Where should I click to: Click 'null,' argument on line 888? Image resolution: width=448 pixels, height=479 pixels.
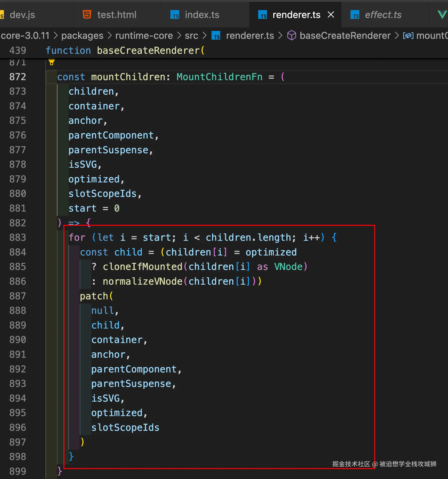[x=105, y=311]
